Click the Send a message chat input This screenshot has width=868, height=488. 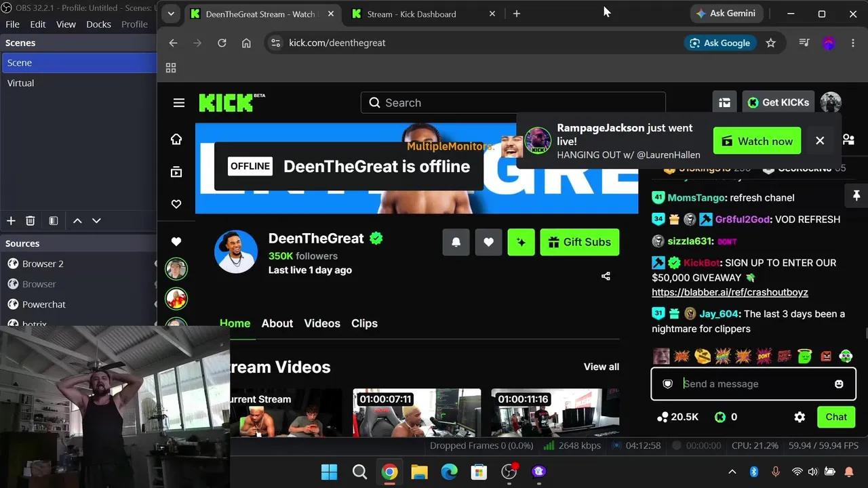(x=753, y=384)
